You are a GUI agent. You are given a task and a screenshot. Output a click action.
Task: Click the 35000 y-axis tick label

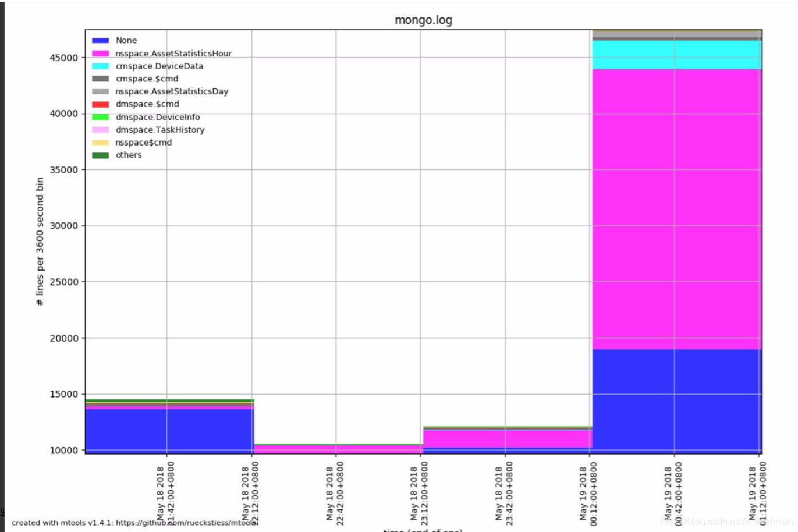pyautogui.click(x=64, y=170)
